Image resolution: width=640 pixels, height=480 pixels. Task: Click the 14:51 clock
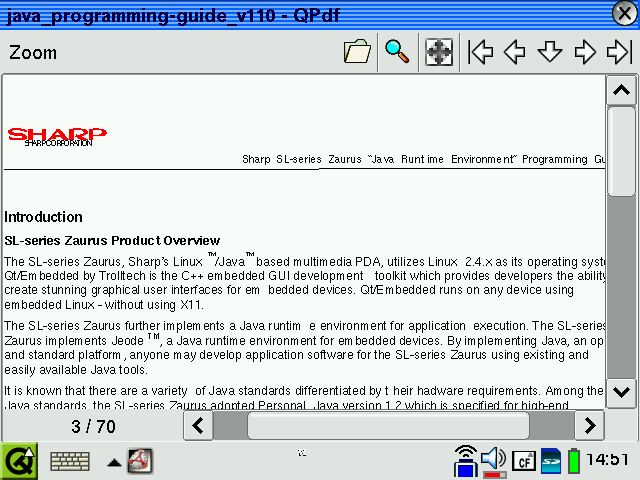[607, 460]
